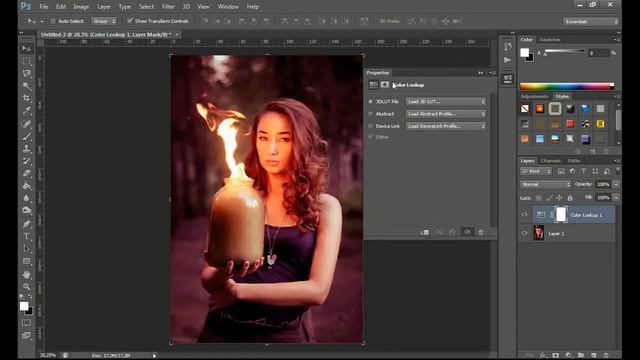Screen dimensions: 640x360
Task: Toggle adjustment visibility eye in Properties
Action: tap(467, 232)
